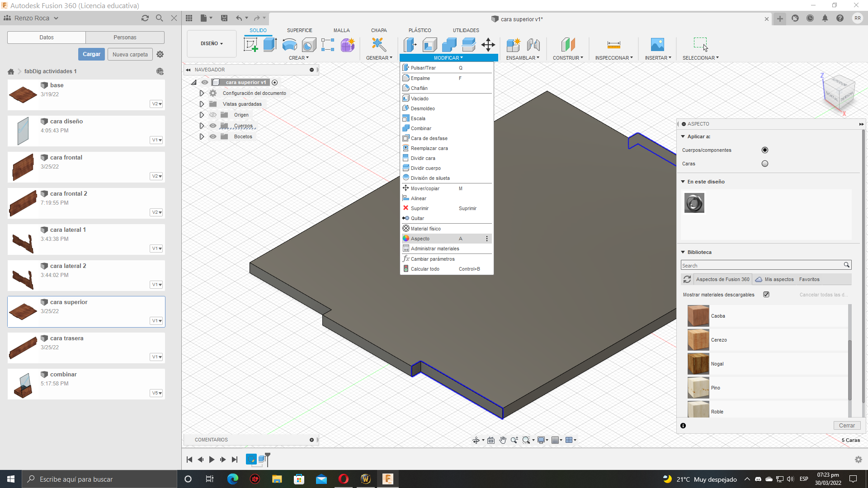Open the notifications bell icon
The height and width of the screenshot is (488, 868).
click(825, 18)
